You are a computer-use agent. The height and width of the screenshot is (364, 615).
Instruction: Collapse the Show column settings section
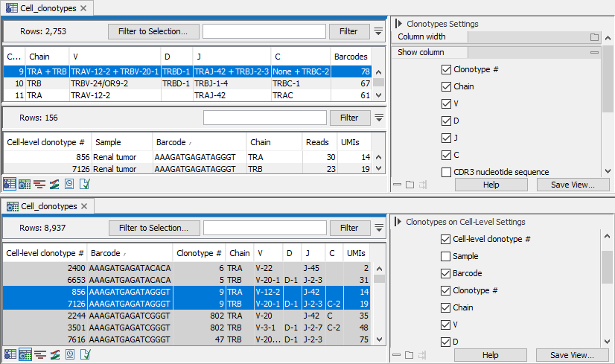(x=594, y=52)
